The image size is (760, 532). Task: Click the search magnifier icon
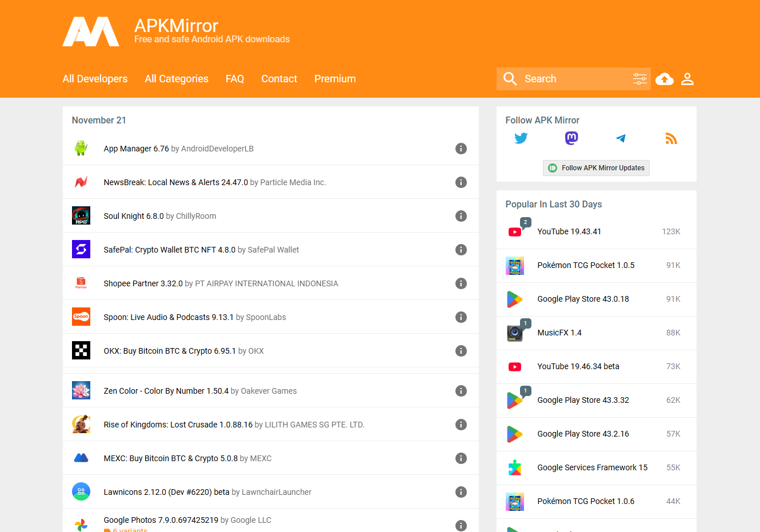[510, 79]
